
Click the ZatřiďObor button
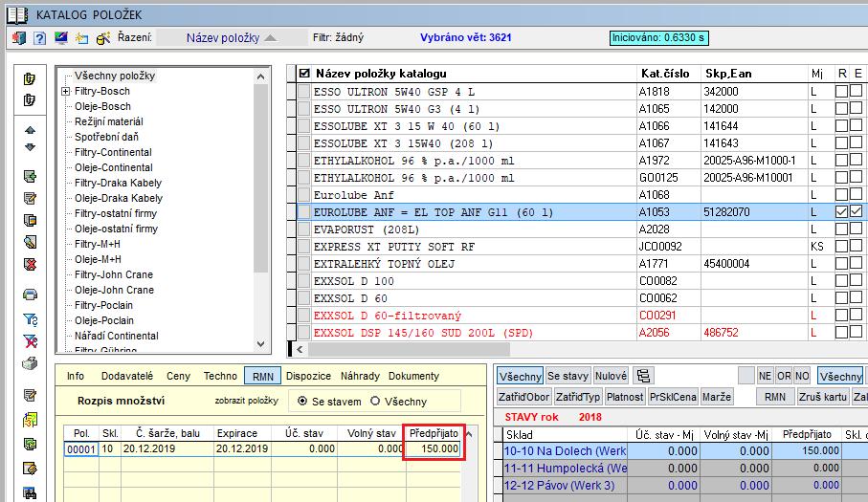(x=523, y=397)
